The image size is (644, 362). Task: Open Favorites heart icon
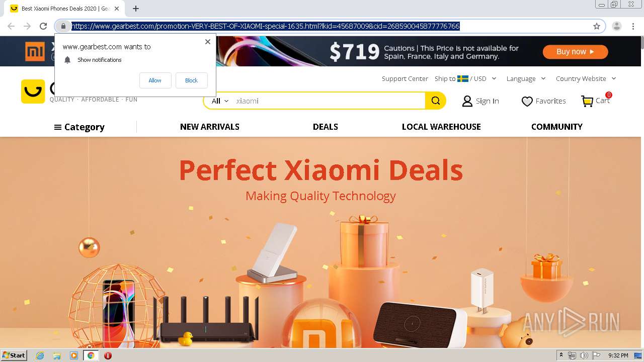[x=527, y=101]
